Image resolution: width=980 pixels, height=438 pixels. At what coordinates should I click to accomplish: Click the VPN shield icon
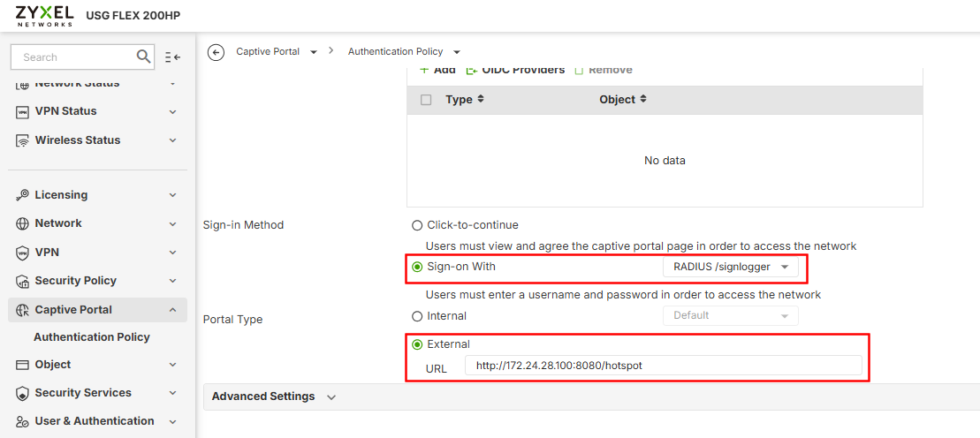22,253
